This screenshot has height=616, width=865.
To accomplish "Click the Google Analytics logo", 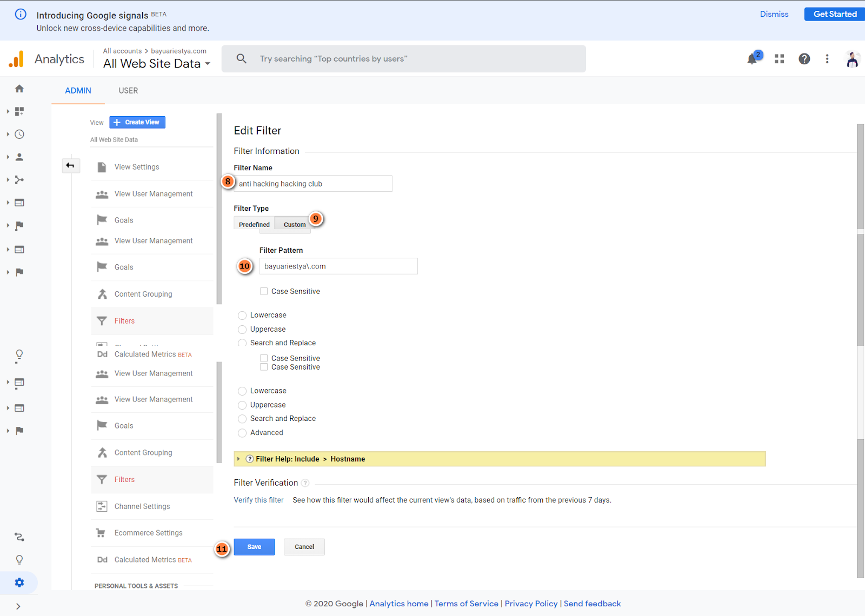I will [17, 59].
